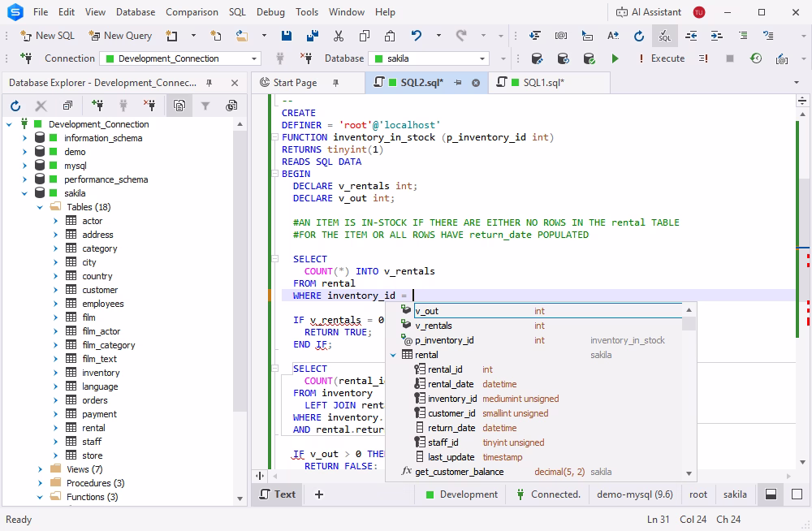Click the plus button beside Text tab

point(319,494)
